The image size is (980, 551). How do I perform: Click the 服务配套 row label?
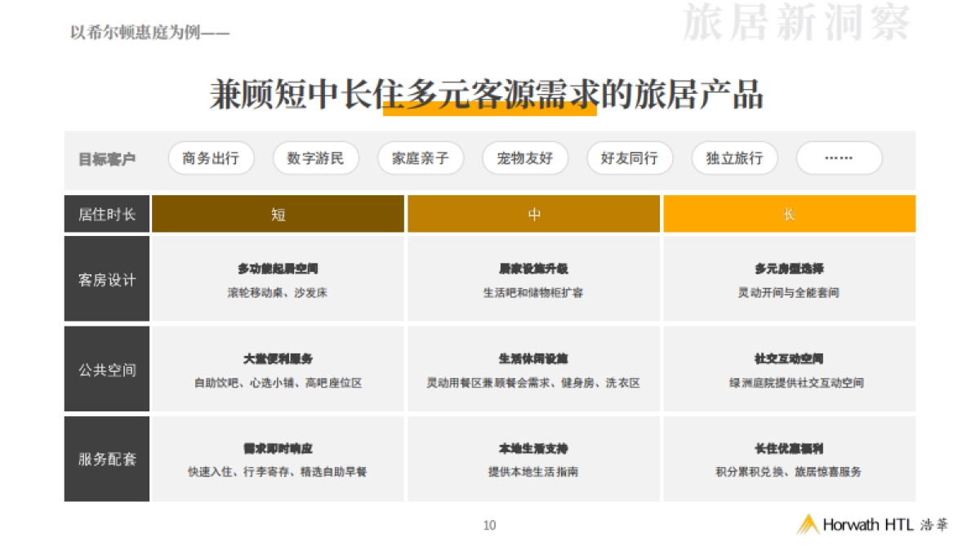pyautogui.click(x=107, y=459)
